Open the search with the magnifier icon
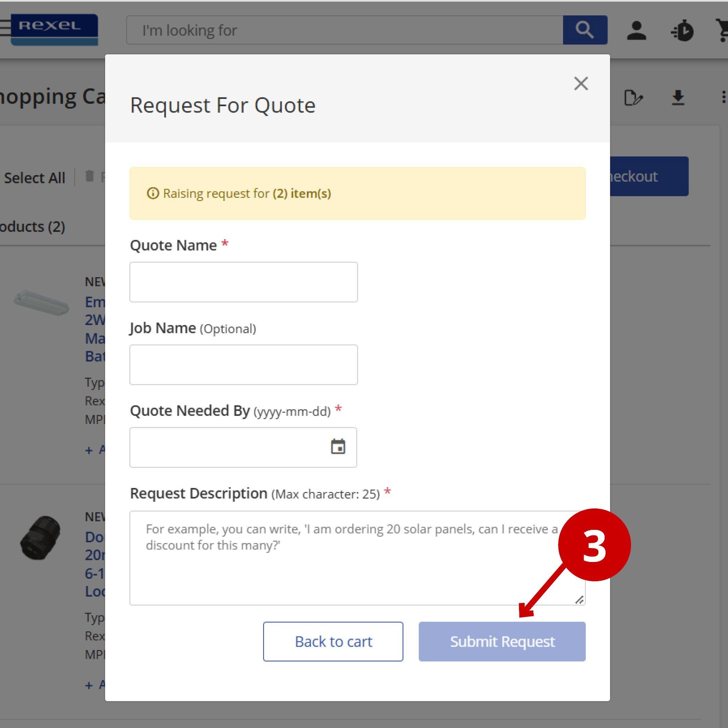Viewport: 728px width, 728px height. point(584,30)
